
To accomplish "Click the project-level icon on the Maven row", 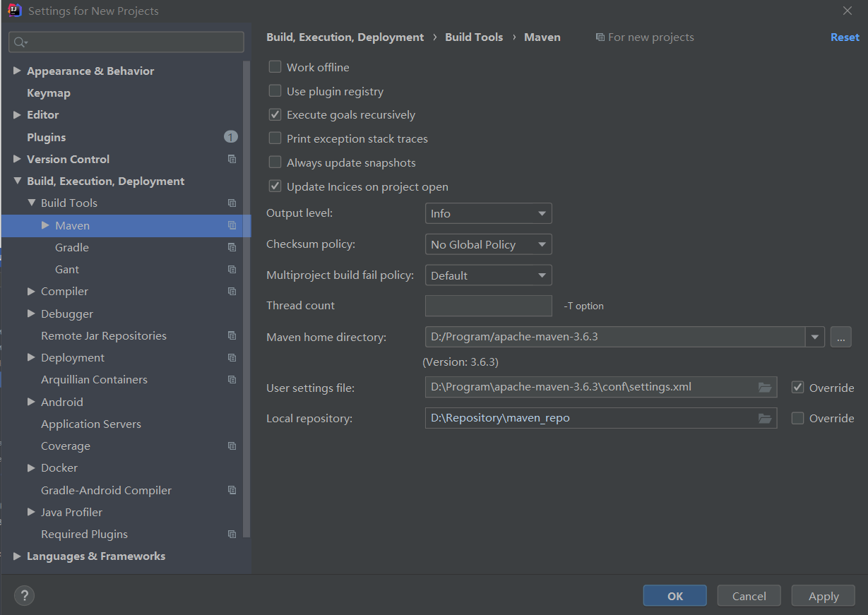I will (x=232, y=225).
